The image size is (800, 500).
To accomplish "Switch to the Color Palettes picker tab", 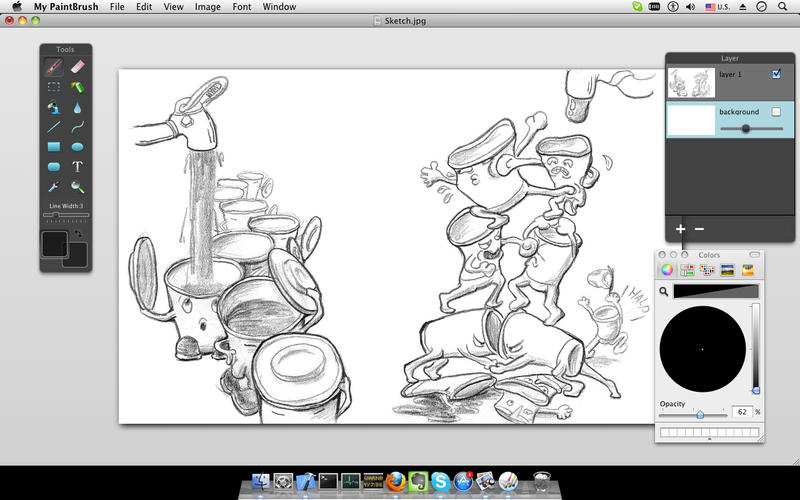I will pos(707,269).
